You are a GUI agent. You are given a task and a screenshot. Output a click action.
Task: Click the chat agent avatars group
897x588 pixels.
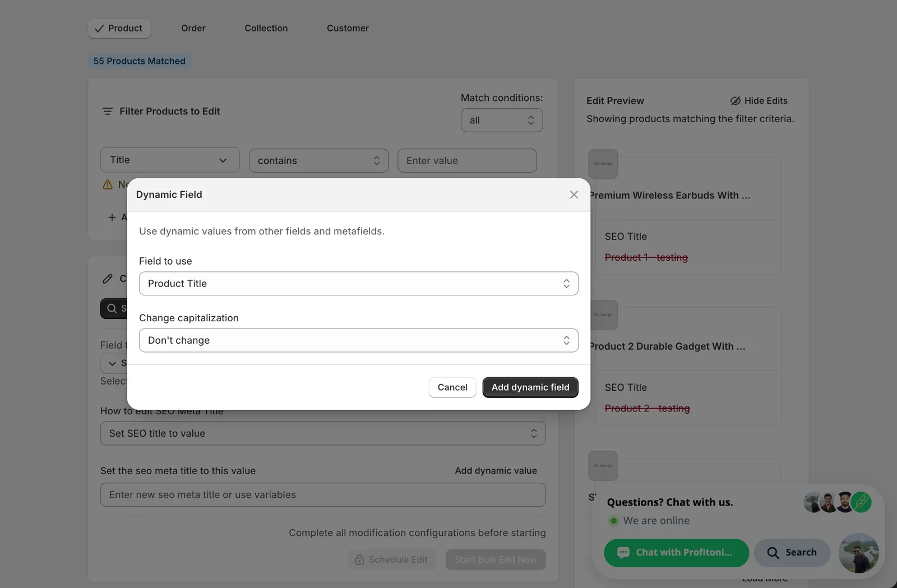coord(838,502)
